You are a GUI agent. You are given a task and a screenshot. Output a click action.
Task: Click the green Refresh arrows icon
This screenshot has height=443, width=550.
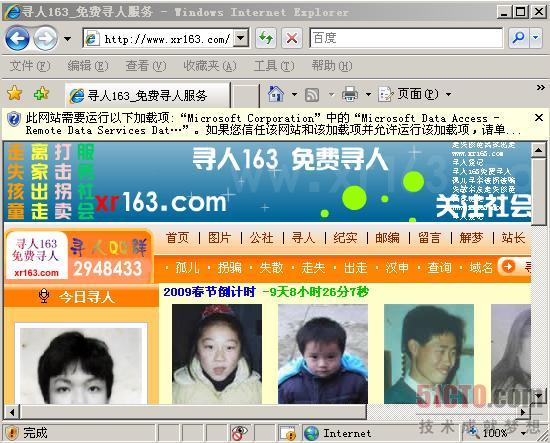pos(266,38)
